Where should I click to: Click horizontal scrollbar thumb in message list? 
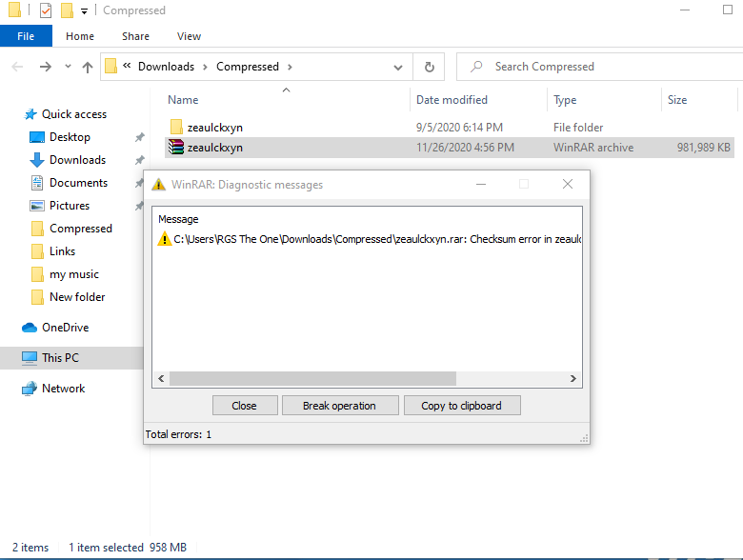pos(312,378)
